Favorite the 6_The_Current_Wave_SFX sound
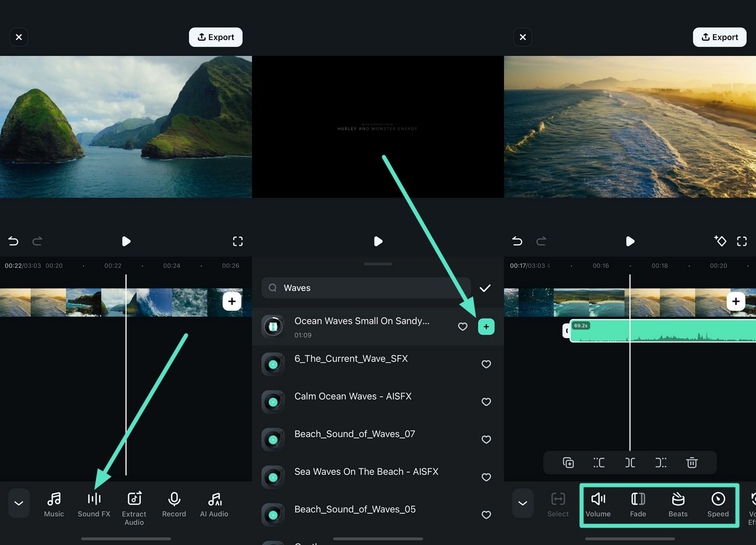The width and height of the screenshot is (756, 545). point(486,364)
